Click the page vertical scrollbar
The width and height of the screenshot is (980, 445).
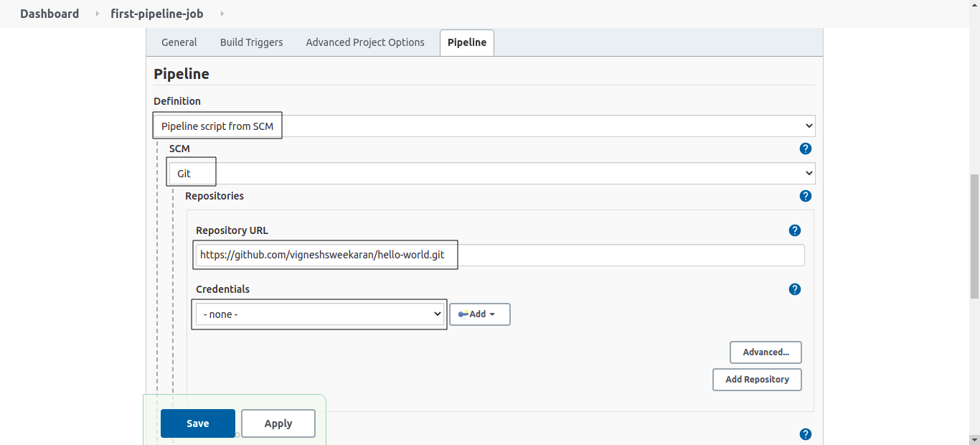tap(974, 236)
